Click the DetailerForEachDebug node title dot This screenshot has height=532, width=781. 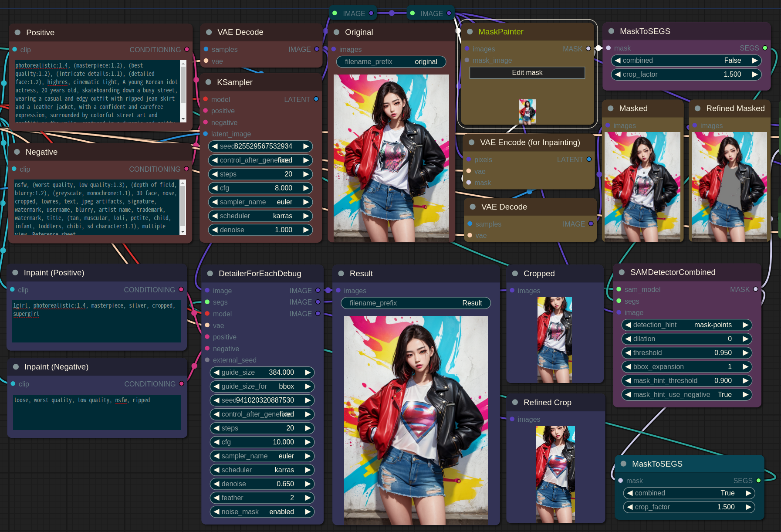tap(210, 274)
